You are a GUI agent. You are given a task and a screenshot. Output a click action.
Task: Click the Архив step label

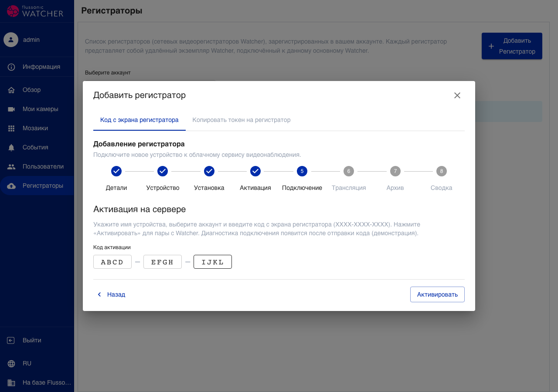pos(395,188)
